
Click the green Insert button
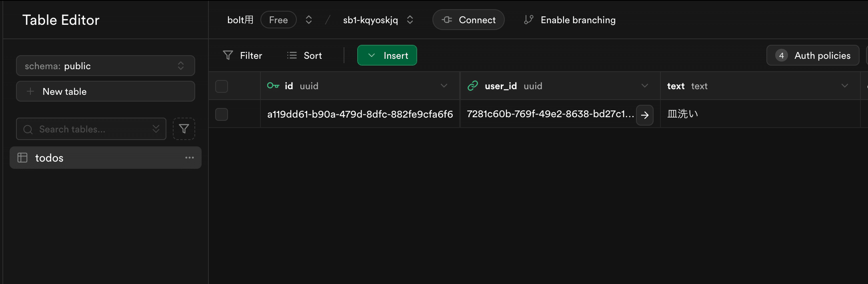tap(387, 55)
